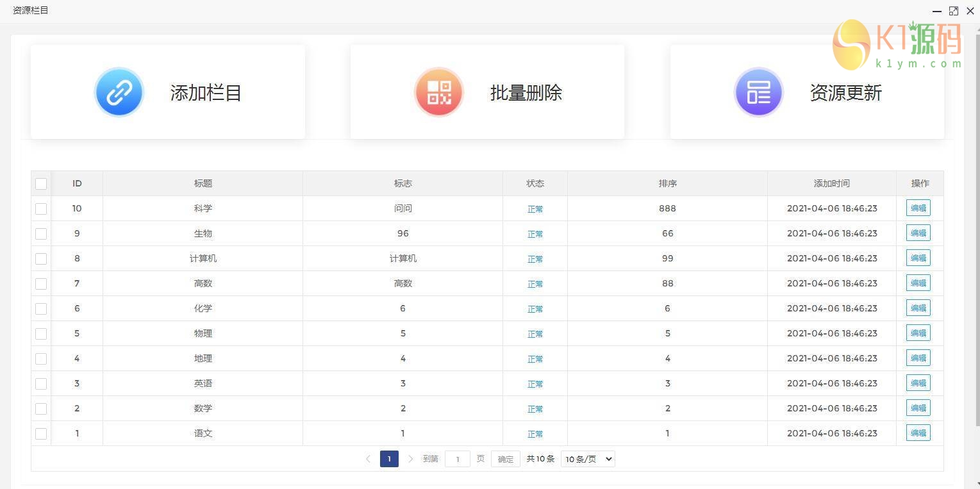Click inside the page number input field
The image size is (980, 489).
click(457, 459)
